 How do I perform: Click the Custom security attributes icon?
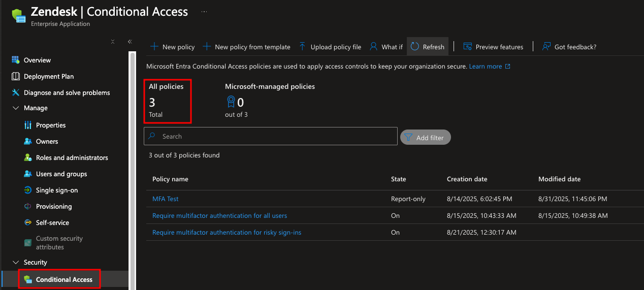(28, 243)
